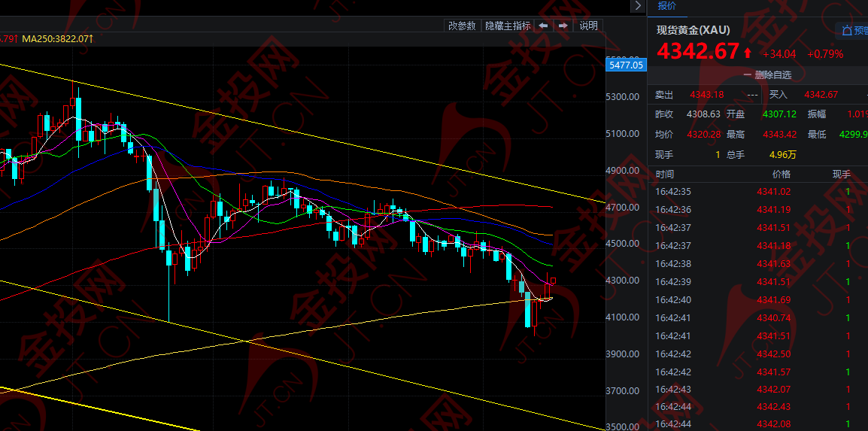The height and width of the screenshot is (431, 868).
Task: Click the current price 4342.67
Action: (x=697, y=51)
